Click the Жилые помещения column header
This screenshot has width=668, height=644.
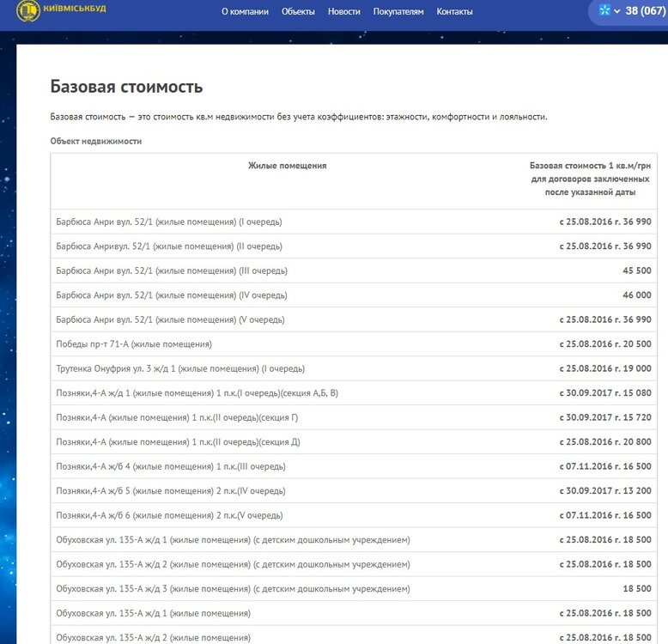pos(287,166)
